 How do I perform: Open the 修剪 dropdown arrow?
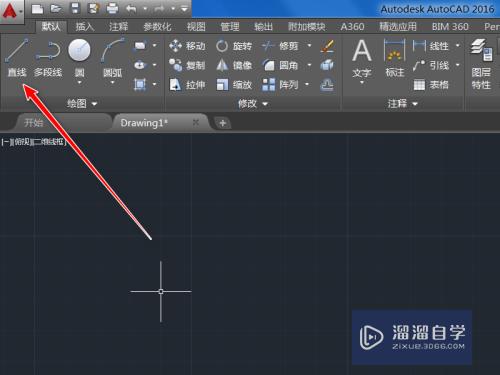pyautogui.click(x=309, y=45)
